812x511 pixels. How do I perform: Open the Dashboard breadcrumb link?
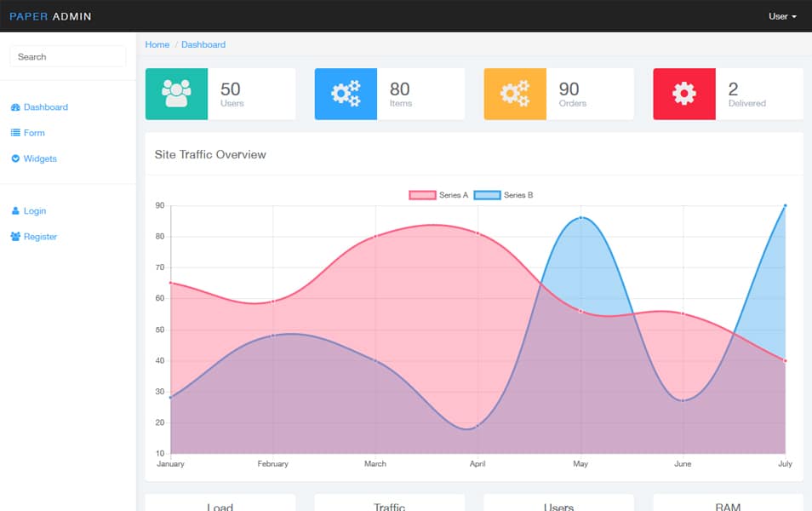click(x=203, y=43)
